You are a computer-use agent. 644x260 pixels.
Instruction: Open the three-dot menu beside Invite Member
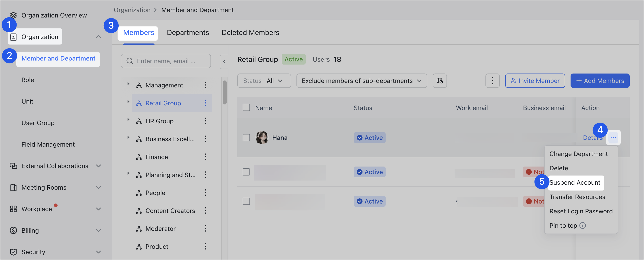492,80
